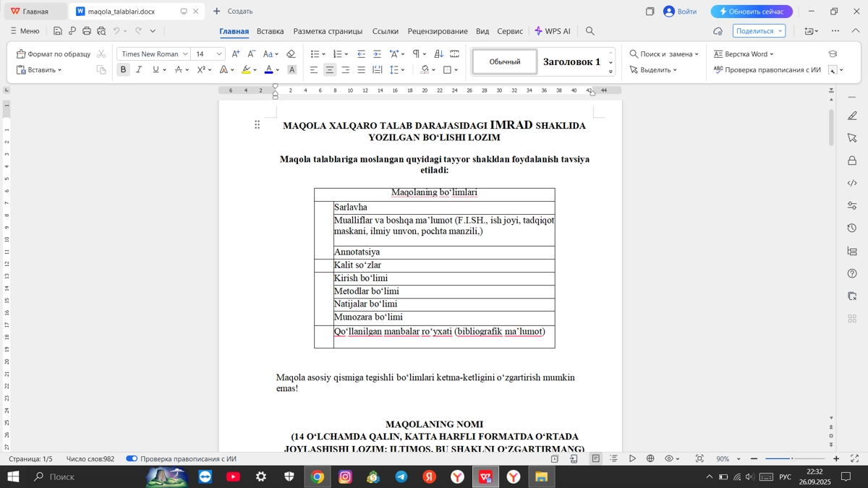Toggle italic formatting
Image resolution: width=868 pixels, height=488 pixels.
(139, 69)
